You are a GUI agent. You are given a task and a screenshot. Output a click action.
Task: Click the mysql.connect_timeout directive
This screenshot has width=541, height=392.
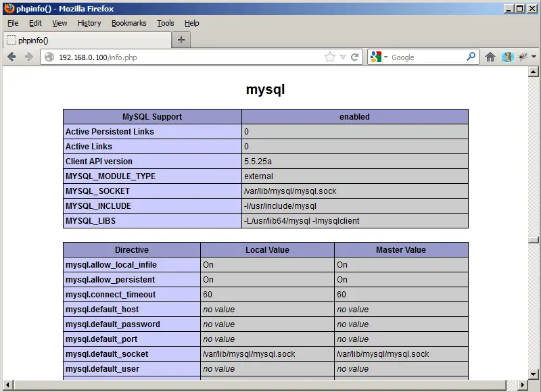click(111, 294)
